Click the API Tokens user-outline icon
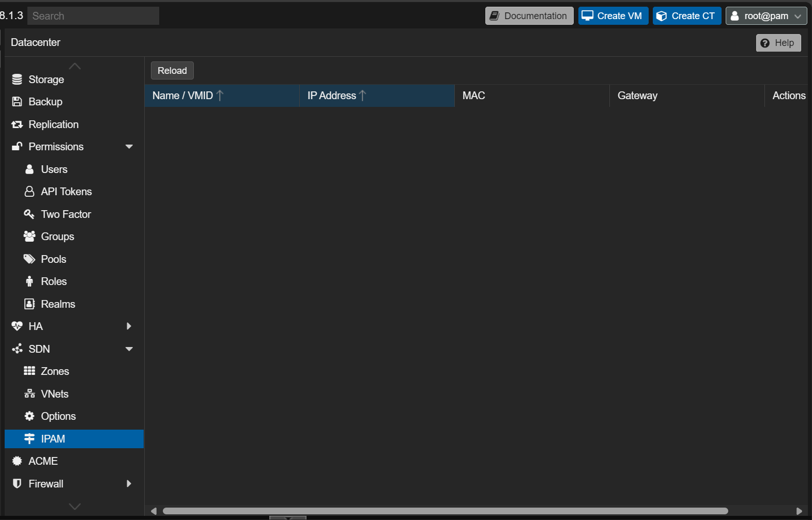The image size is (812, 520). pyautogui.click(x=29, y=192)
